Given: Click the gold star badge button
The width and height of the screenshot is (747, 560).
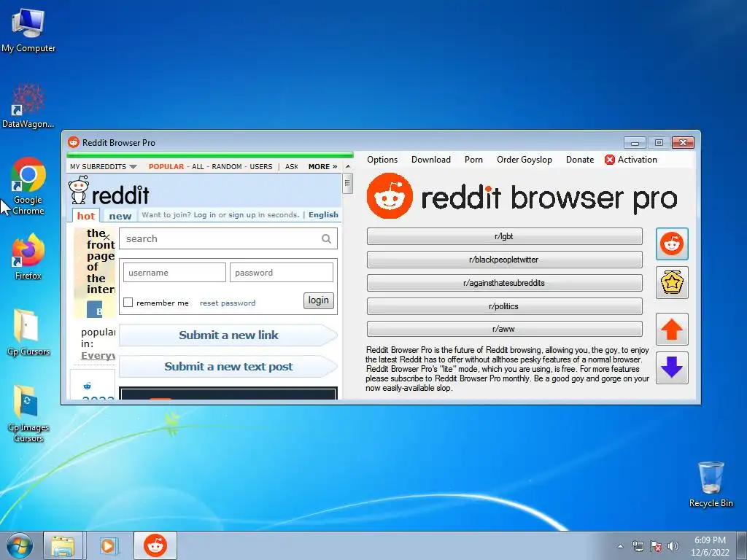Looking at the screenshot, I should (672, 282).
